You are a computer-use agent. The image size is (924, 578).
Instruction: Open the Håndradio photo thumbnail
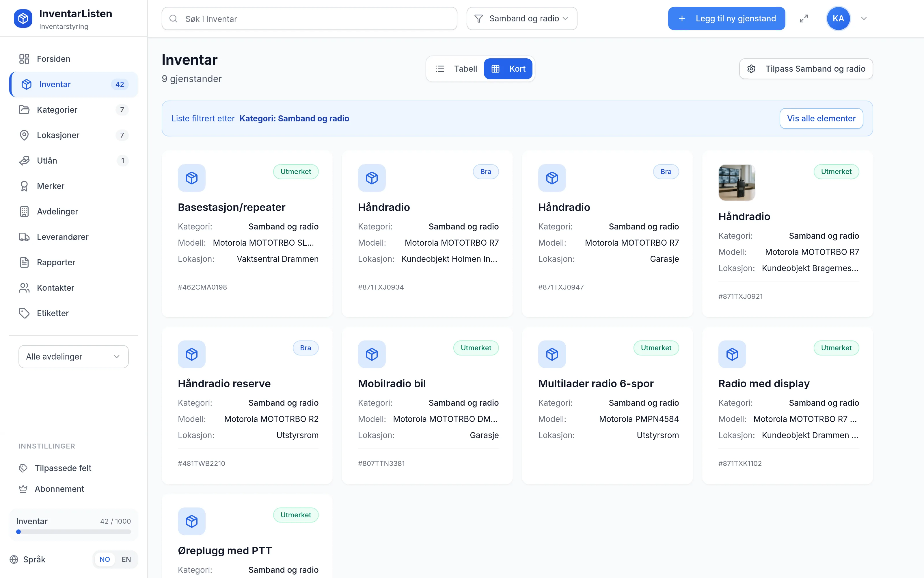[737, 182]
